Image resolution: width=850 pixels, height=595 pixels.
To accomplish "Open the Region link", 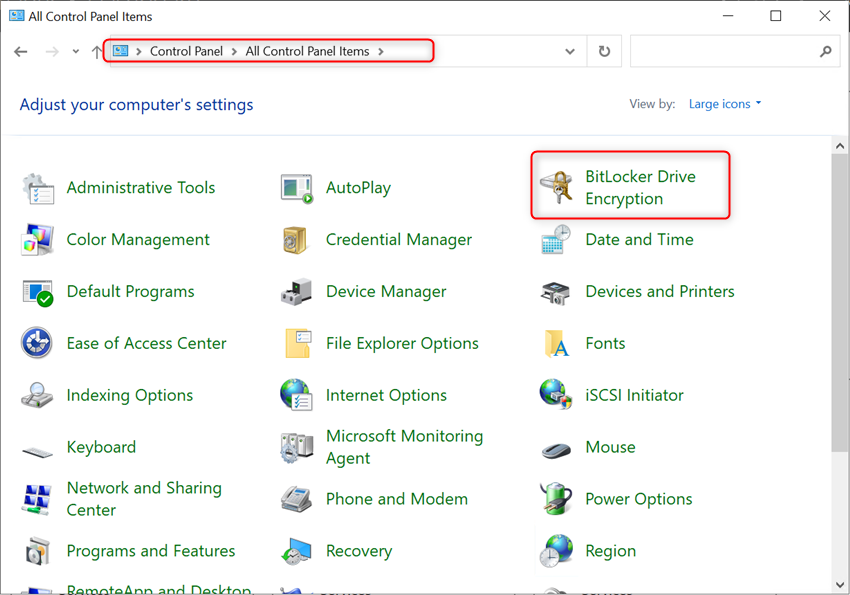I will click(610, 551).
